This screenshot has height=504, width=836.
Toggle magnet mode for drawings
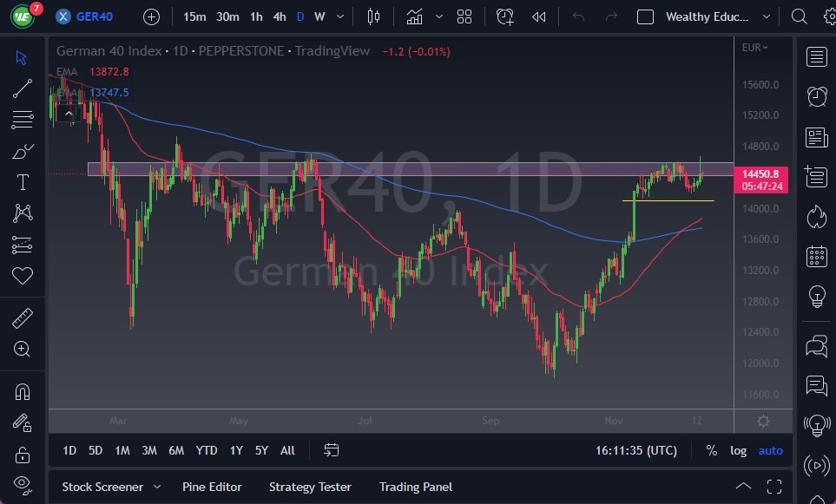point(23,390)
